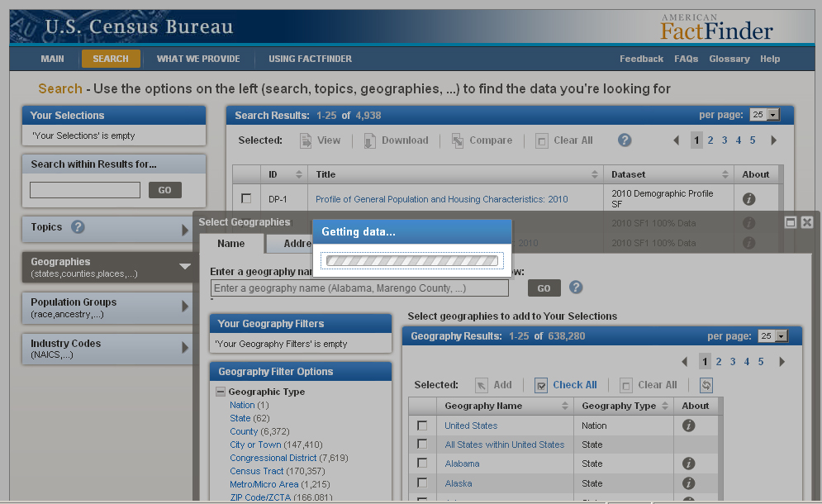This screenshot has width=822, height=504.
Task: Go to page 3 of Search Results
Action: pos(725,140)
